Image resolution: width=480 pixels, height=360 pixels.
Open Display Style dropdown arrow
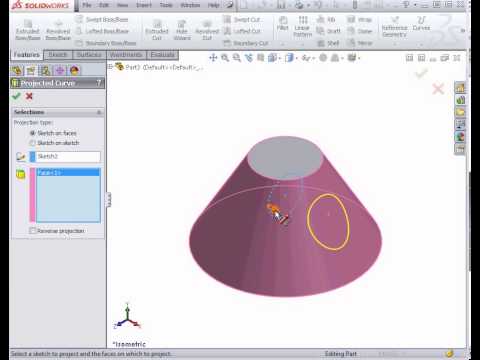(296, 59)
